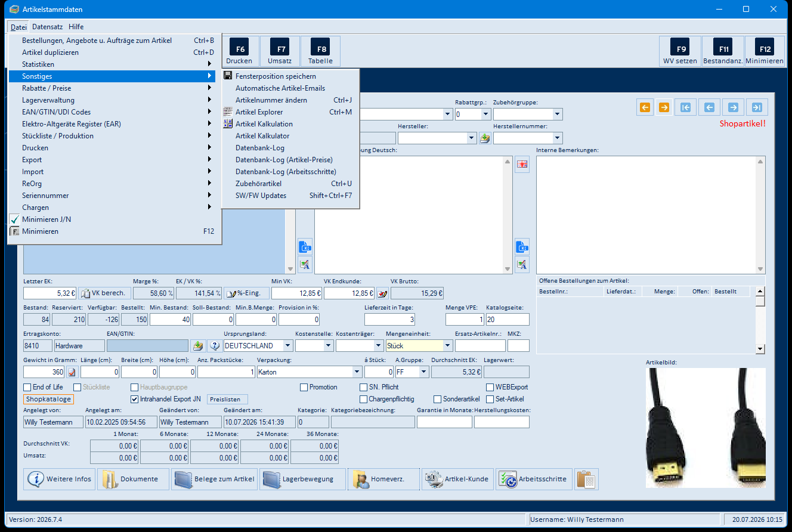Click the Artikelbild cable thumbnail

(706, 427)
